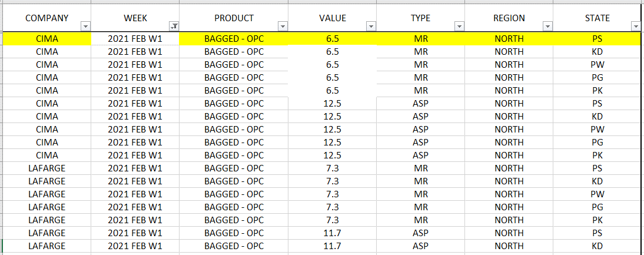Viewport: 644px width, 255px height.
Task: Select BAGGED - OPC in LAFARGE ASP KD row
Action: coord(234,246)
